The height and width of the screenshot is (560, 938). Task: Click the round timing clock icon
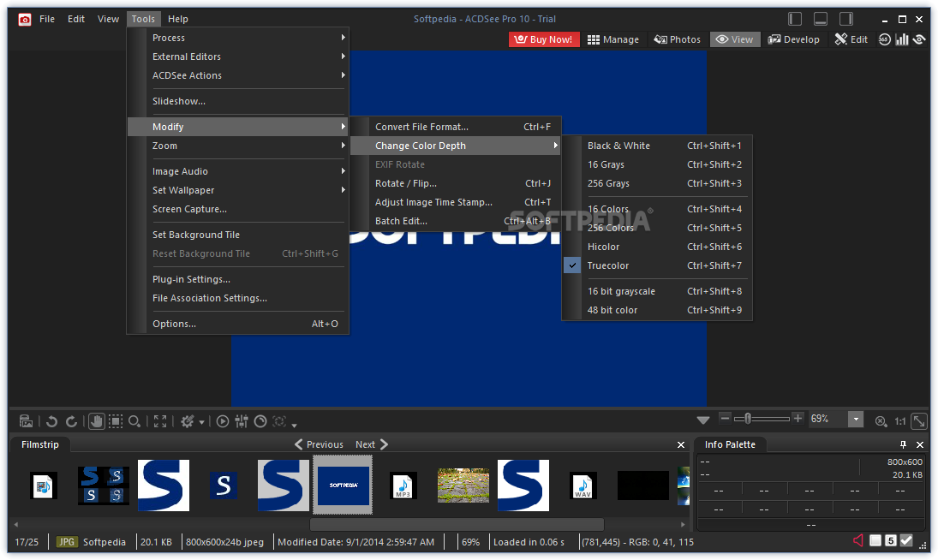(x=260, y=421)
